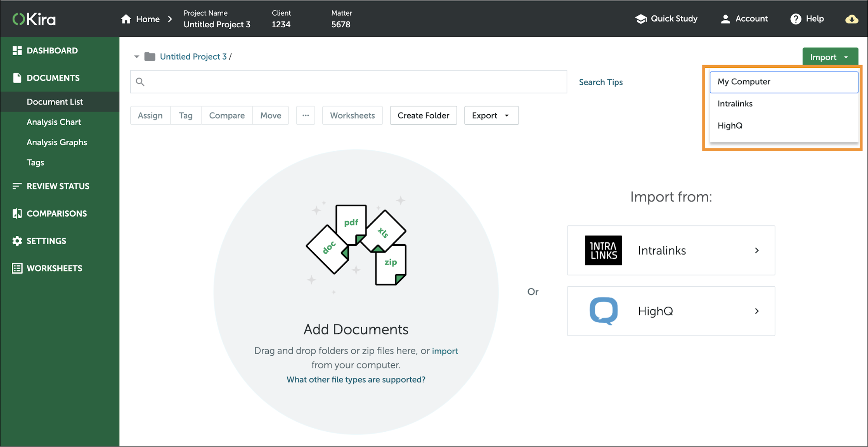Click the Worksheets list icon

click(17, 268)
